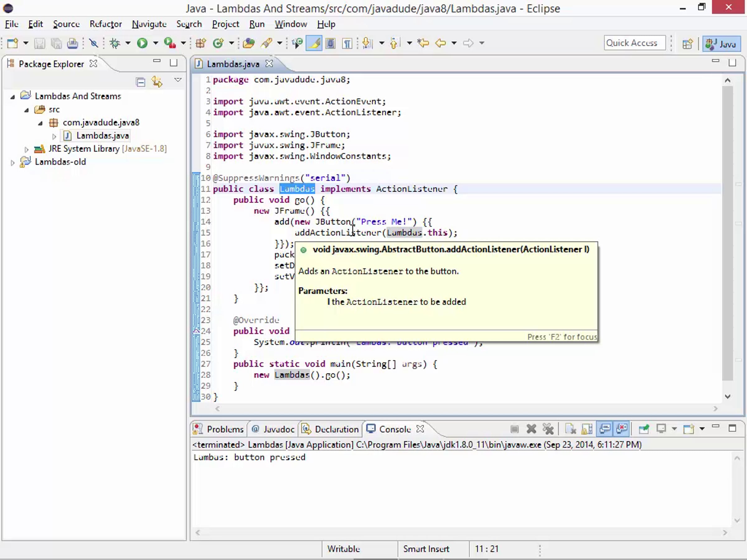Open the Back history dropdown arrow

454,43
